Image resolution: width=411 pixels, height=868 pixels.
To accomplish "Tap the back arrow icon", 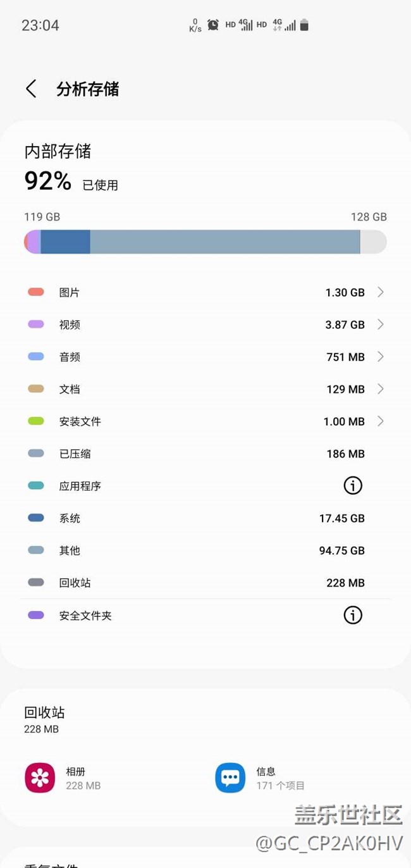I will (31, 89).
